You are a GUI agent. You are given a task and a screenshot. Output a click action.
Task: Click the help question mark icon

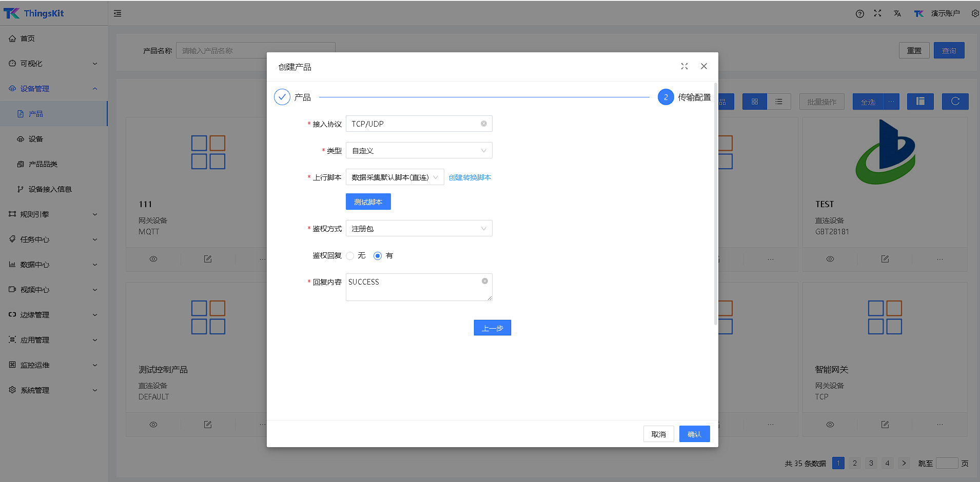pos(859,14)
